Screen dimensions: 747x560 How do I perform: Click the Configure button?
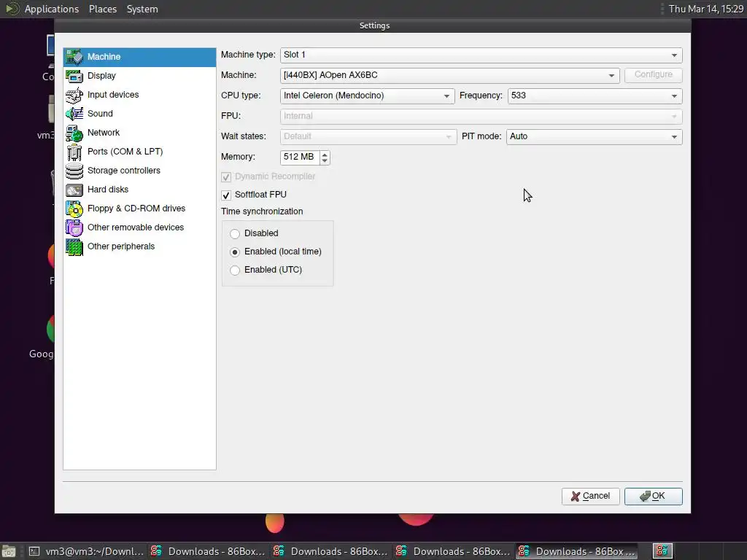pos(653,75)
